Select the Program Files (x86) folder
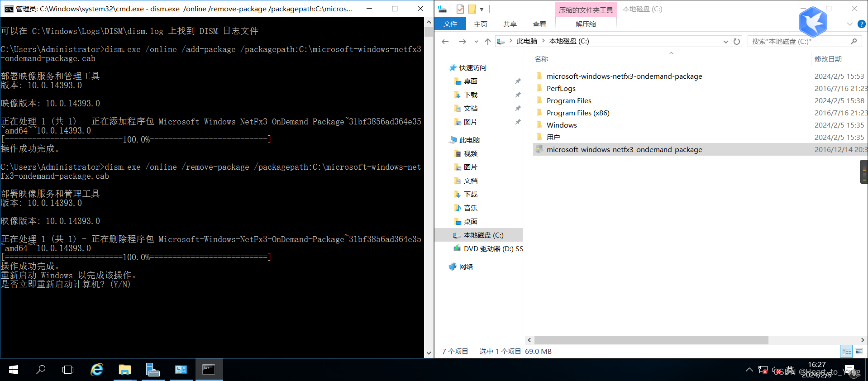Screen dimensions: 868x381 pyautogui.click(x=578, y=113)
